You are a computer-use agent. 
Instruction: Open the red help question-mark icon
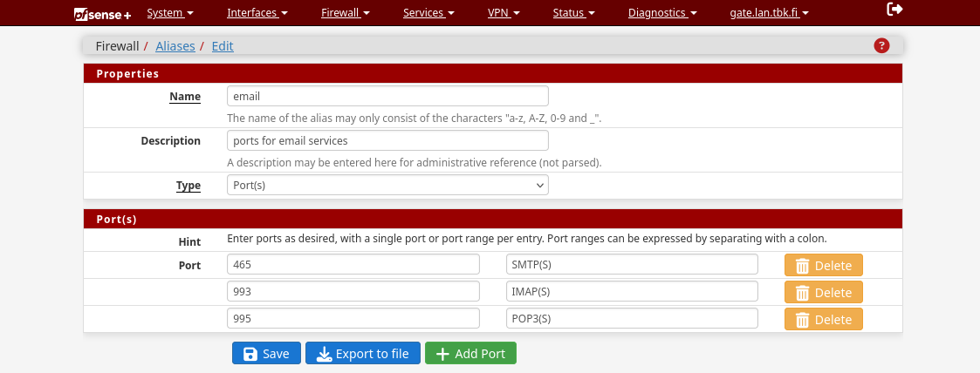coord(881,45)
